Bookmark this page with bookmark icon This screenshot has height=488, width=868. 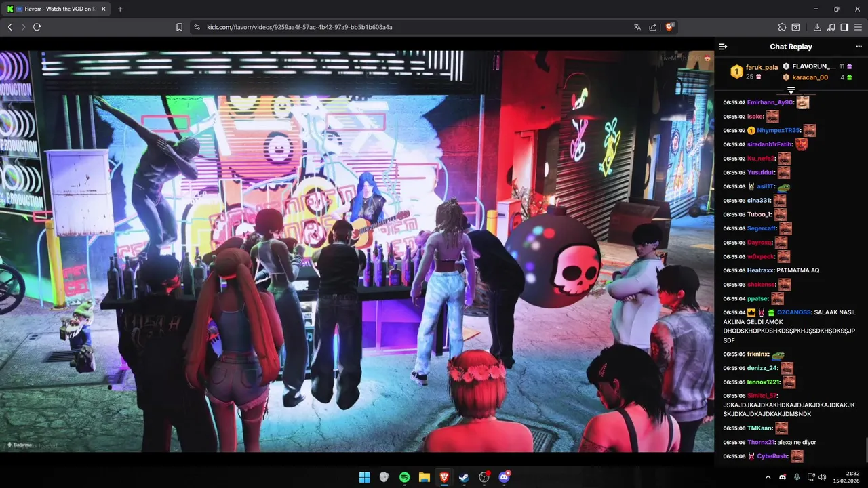tap(179, 27)
